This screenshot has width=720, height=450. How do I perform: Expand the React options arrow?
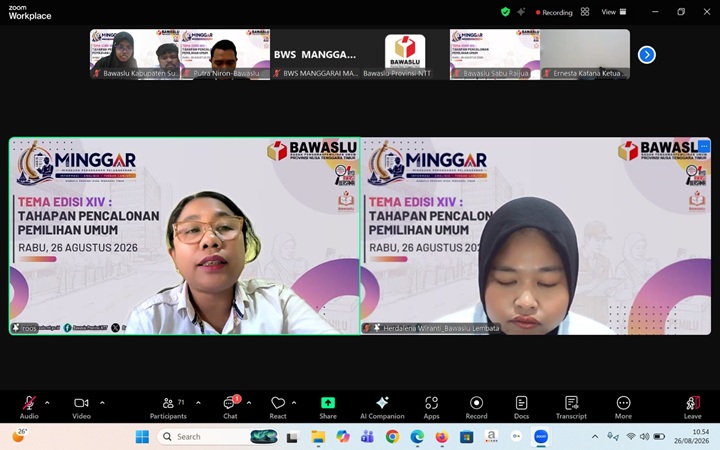pos(294,403)
